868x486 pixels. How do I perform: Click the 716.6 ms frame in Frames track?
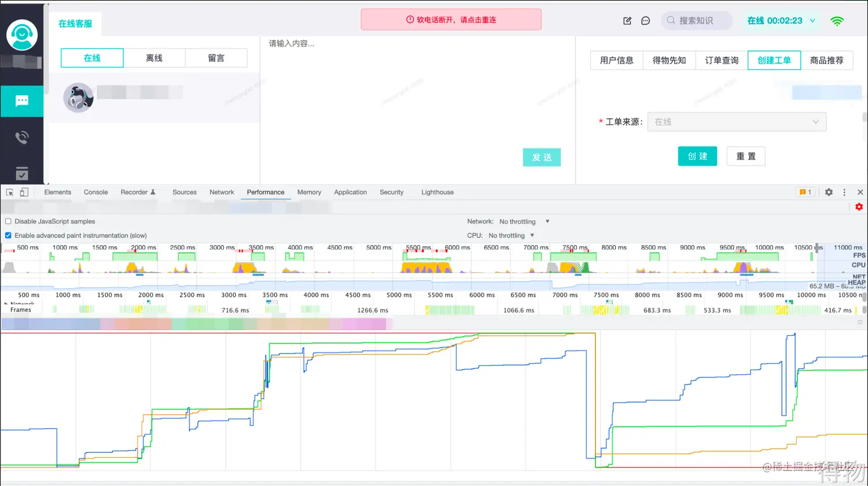[x=235, y=310]
